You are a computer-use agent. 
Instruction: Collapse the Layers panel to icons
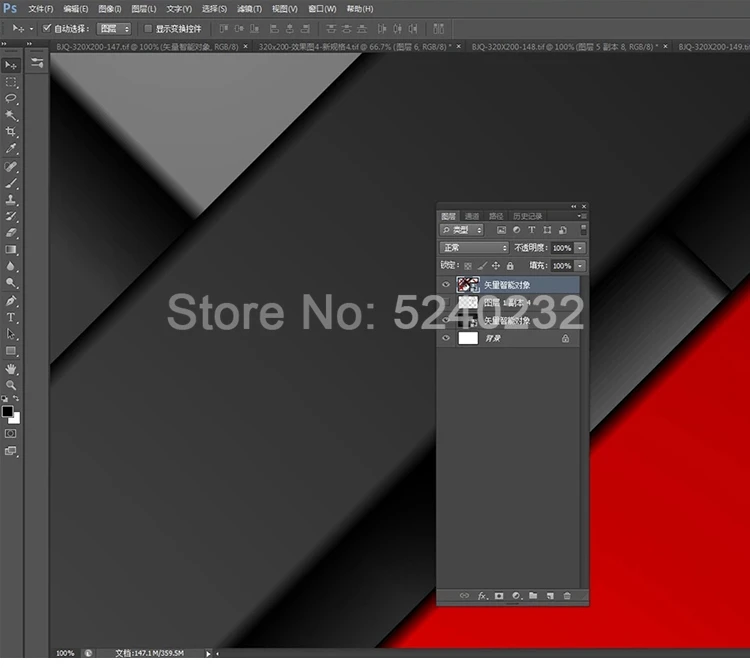[x=574, y=207]
